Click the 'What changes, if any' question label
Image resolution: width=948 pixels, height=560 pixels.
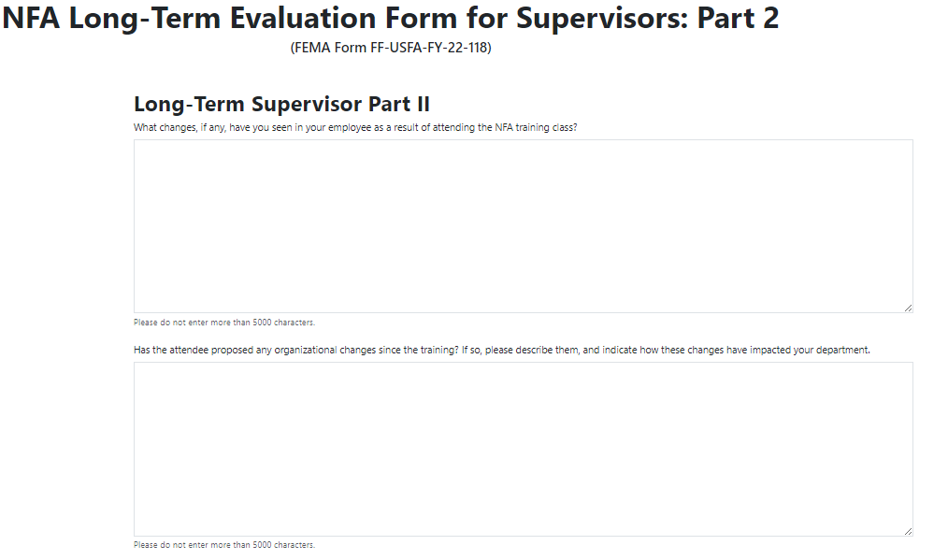[x=355, y=127]
